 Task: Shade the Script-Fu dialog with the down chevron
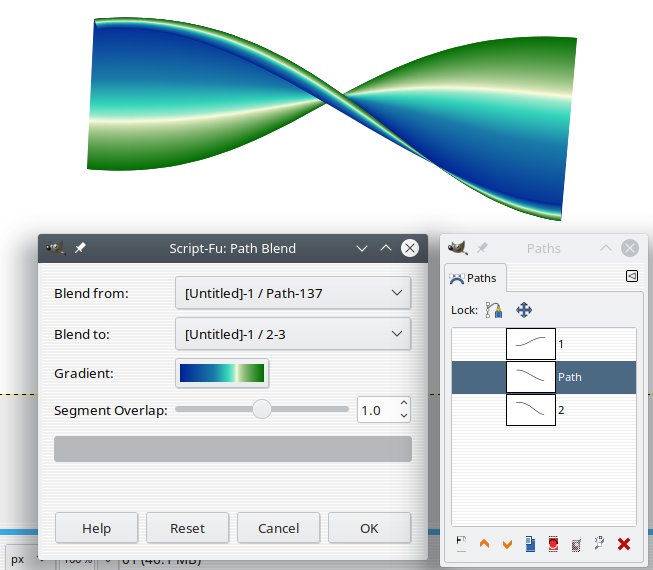click(x=362, y=249)
